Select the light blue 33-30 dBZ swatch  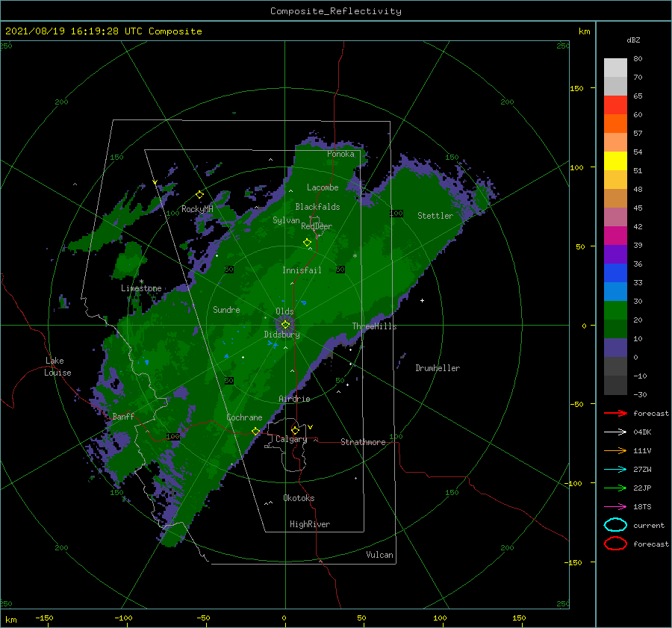615,292
